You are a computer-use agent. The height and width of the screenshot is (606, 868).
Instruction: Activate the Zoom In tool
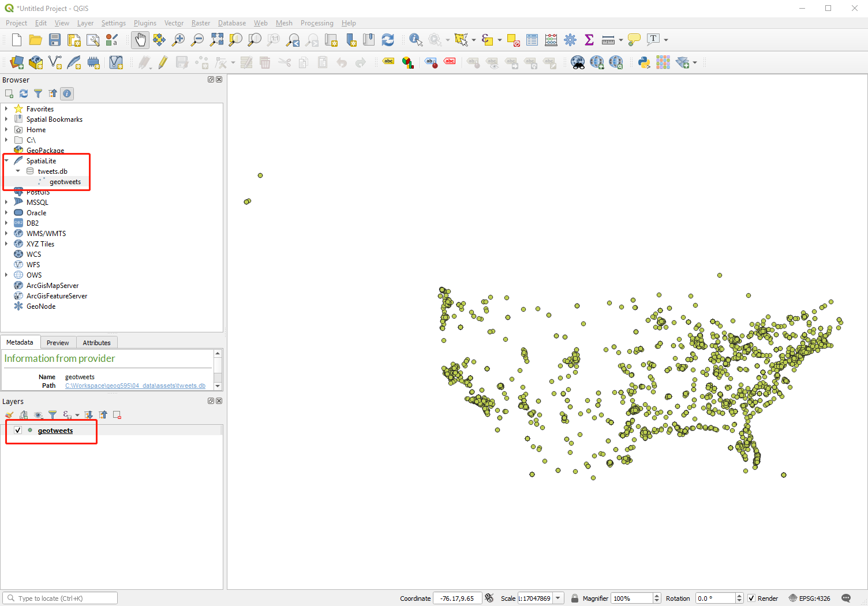coord(178,40)
